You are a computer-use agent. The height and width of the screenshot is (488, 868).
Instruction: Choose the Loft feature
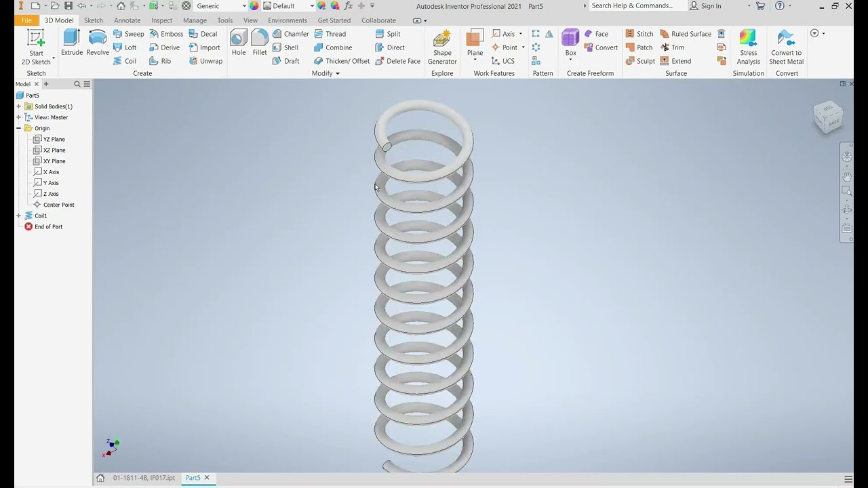[x=125, y=47]
